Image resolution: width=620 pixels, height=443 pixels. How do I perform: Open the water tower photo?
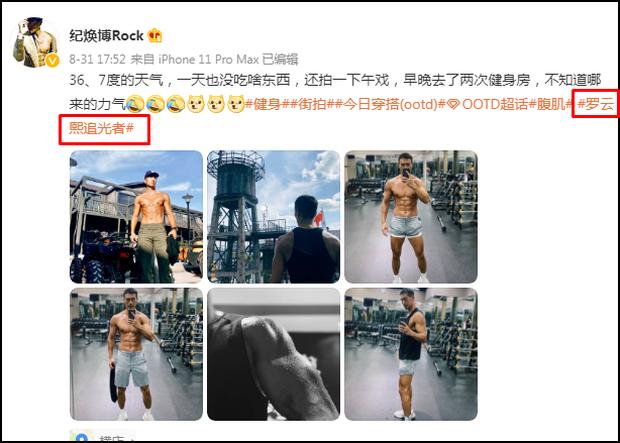coord(274,217)
